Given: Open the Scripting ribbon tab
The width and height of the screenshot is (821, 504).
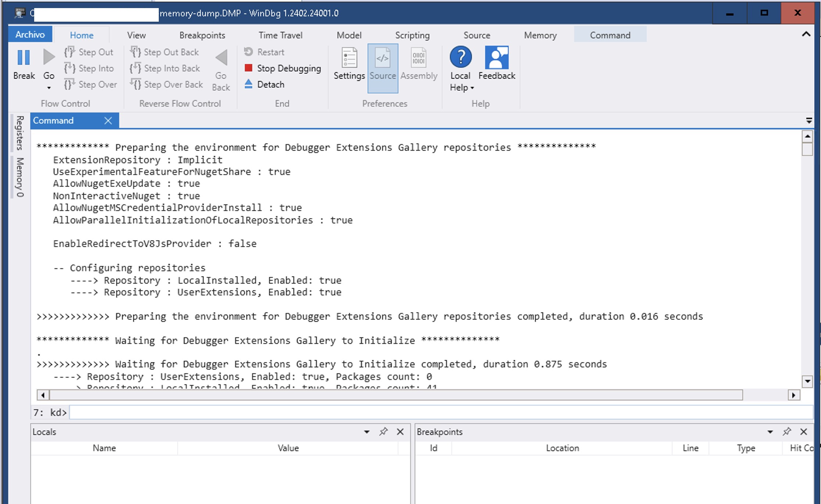Looking at the screenshot, I should click(x=412, y=35).
